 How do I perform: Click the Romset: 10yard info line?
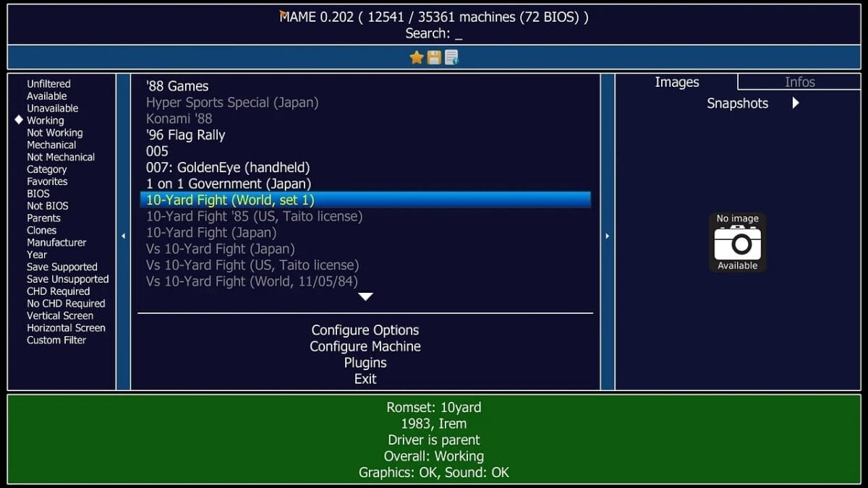coord(434,408)
